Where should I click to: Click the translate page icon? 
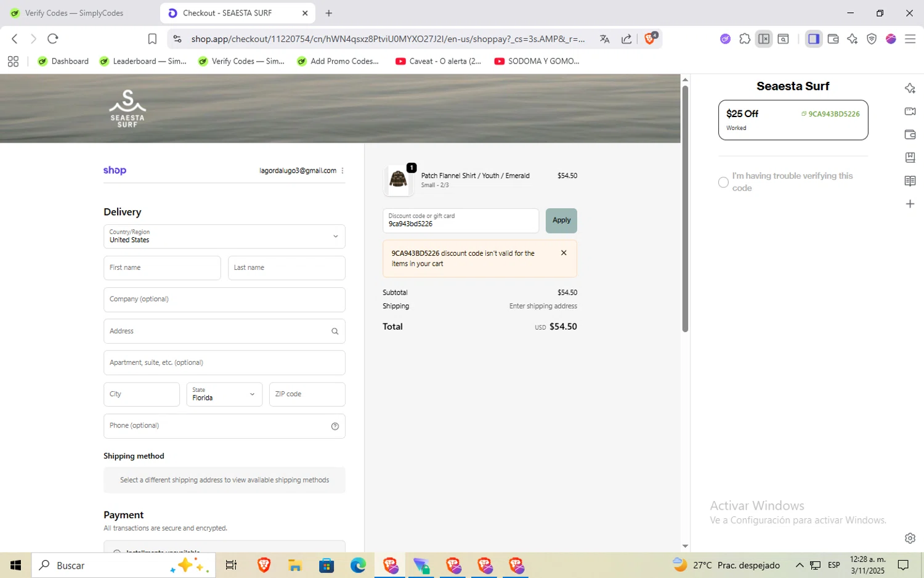point(604,39)
